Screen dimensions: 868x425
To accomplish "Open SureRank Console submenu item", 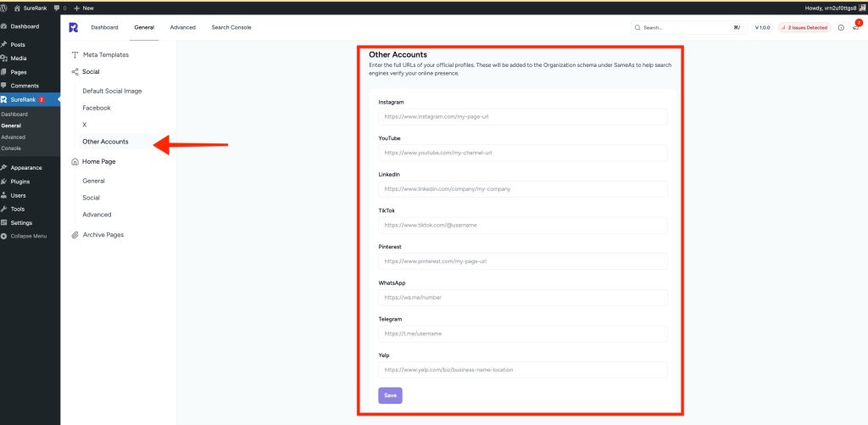I will [x=11, y=148].
